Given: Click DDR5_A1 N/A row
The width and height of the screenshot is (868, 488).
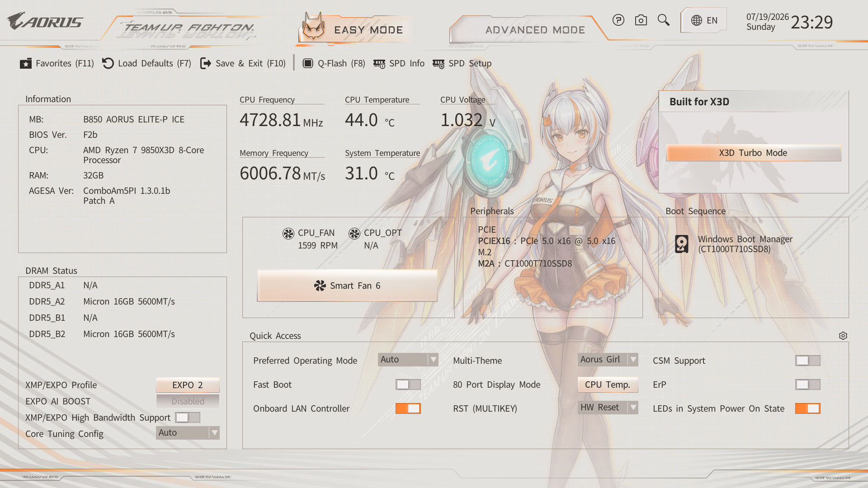Looking at the screenshot, I should point(63,285).
